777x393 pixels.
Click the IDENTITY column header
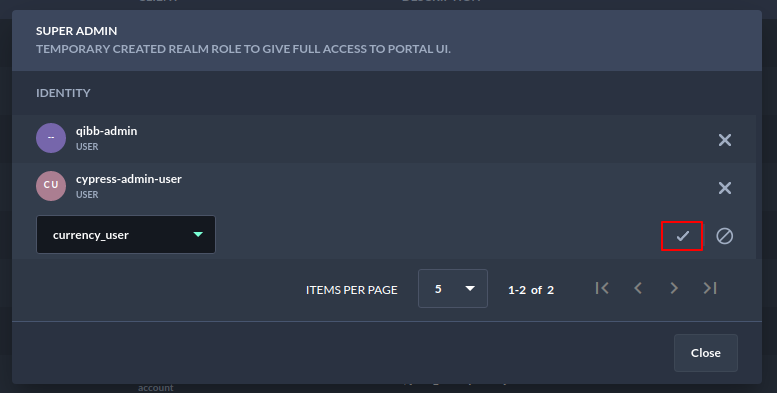(x=63, y=93)
